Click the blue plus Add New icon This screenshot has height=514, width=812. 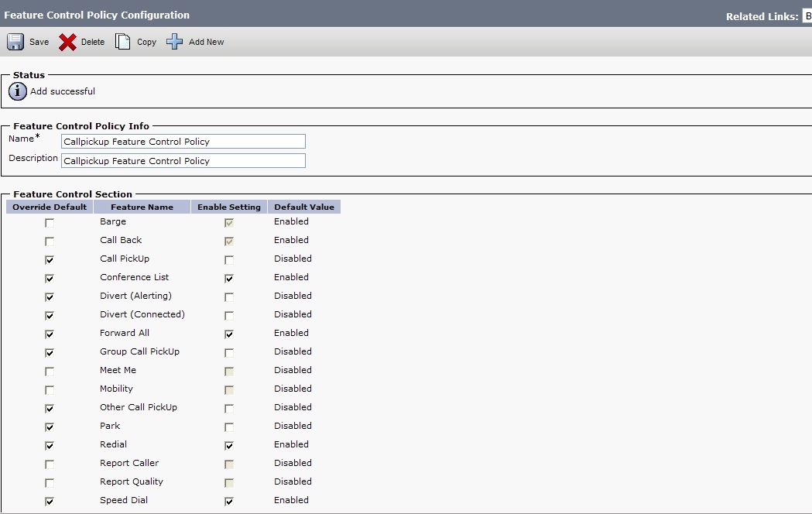175,42
